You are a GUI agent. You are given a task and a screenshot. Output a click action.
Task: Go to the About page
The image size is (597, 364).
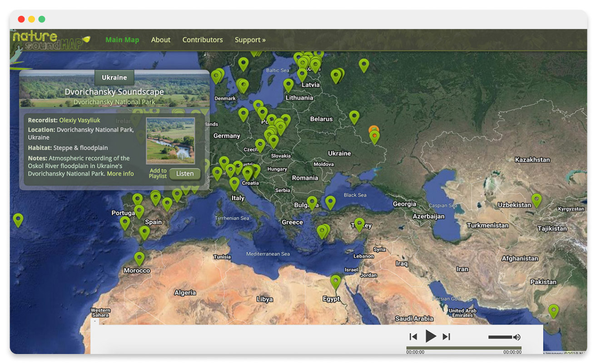(x=161, y=40)
